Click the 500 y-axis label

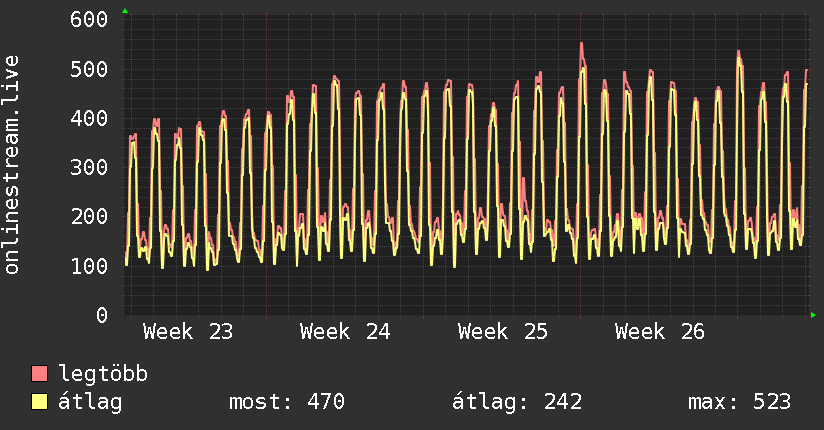pyautogui.click(x=89, y=69)
